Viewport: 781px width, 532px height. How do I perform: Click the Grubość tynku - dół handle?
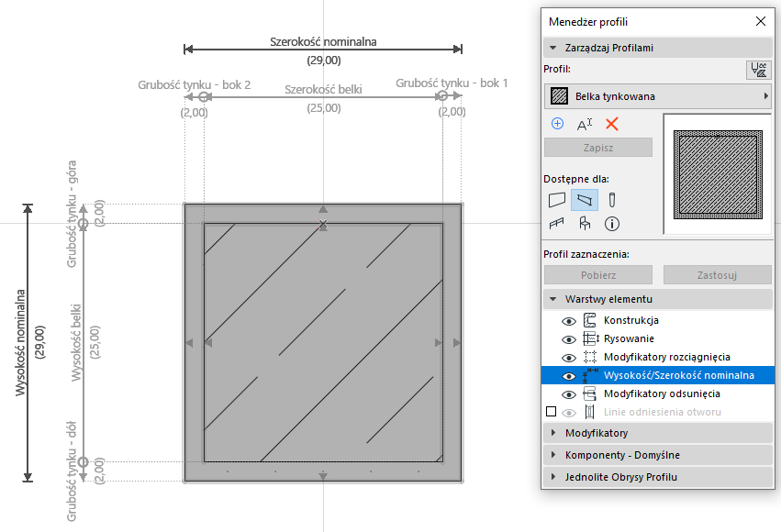point(84,462)
